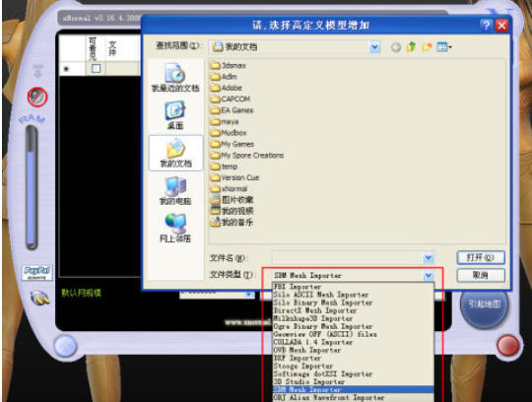Screen dimensions: 532x402
Task: Choose Silo ASCII Mesh Importer
Action: tap(353, 295)
